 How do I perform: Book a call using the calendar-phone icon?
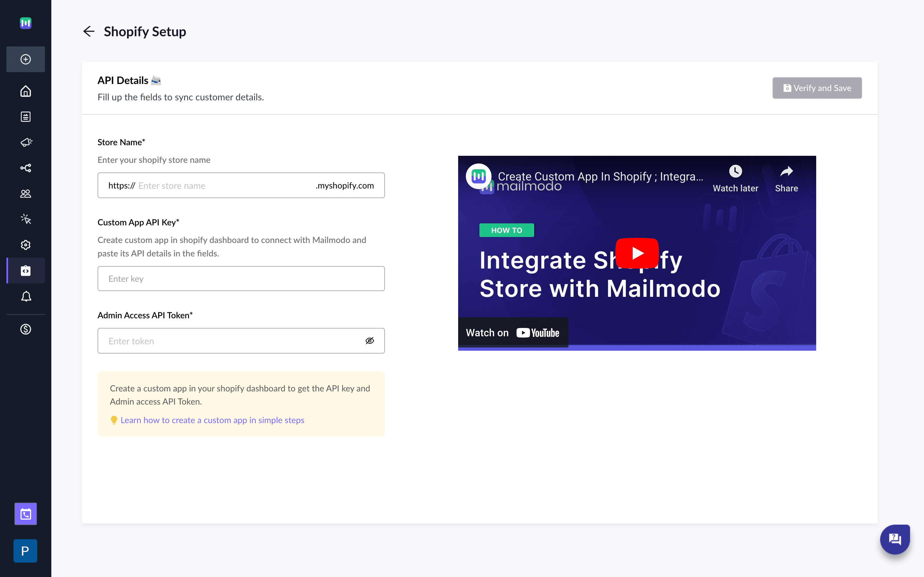pyautogui.click(x=26, y=514)
